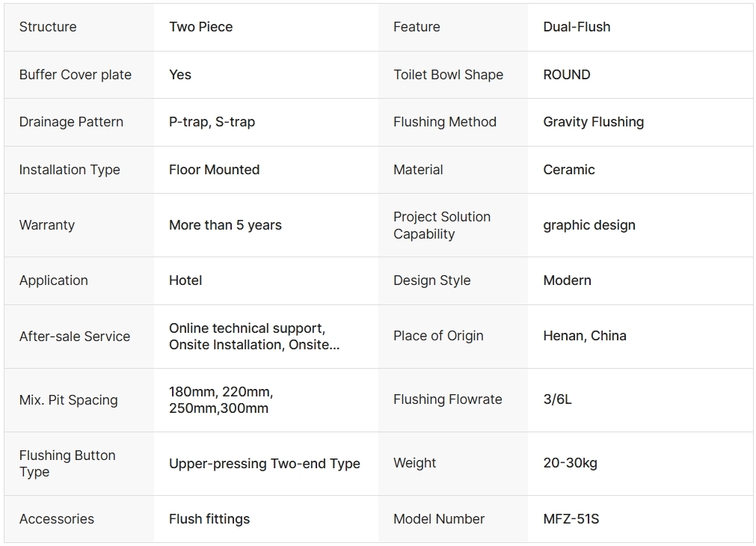Viewport: 756px width, 546px height.
Task: Click the "P-trap, S-trap" drainage value
Action: (212, 122)
